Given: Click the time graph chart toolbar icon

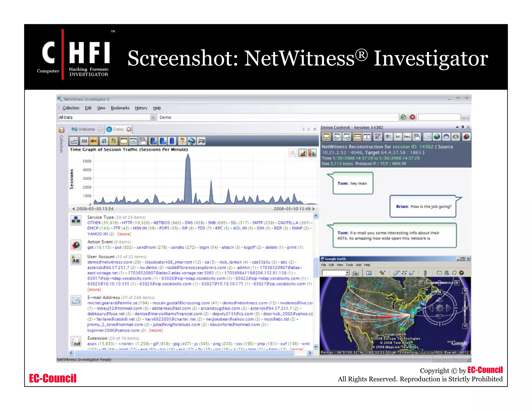Looking at the screenshot, I should click(74, 141).
